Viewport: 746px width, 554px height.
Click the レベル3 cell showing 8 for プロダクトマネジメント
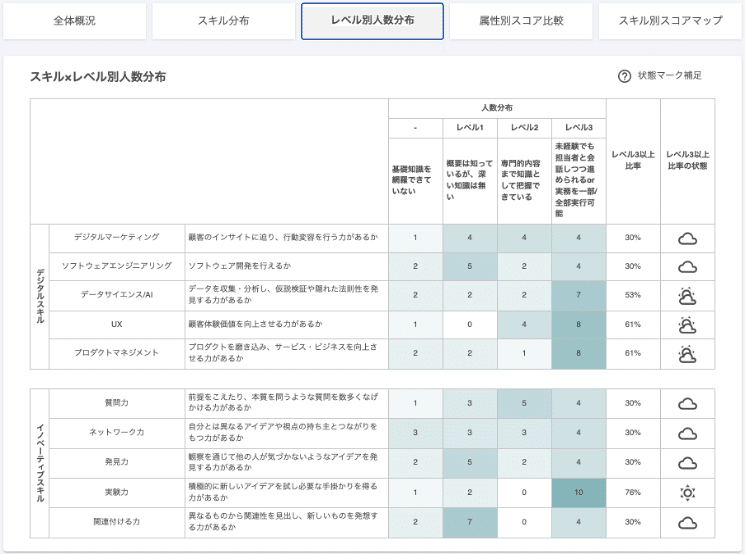click(579, 353)
